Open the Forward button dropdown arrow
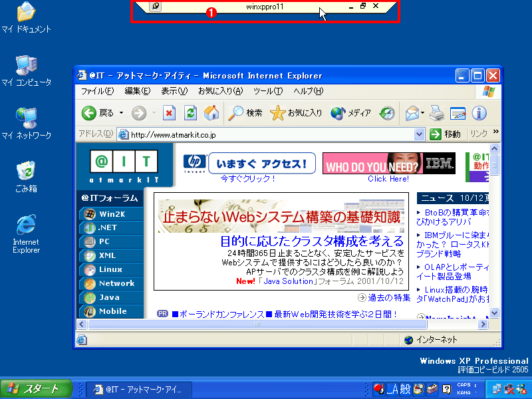This screenshot has height=399, width=532. click(x=154, y=113)
